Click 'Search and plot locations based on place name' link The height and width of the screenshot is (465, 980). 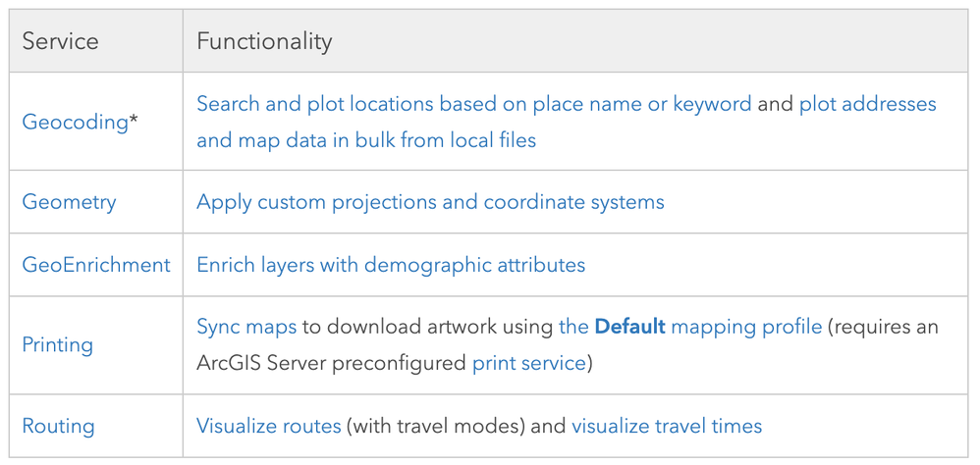pos(473,104)
